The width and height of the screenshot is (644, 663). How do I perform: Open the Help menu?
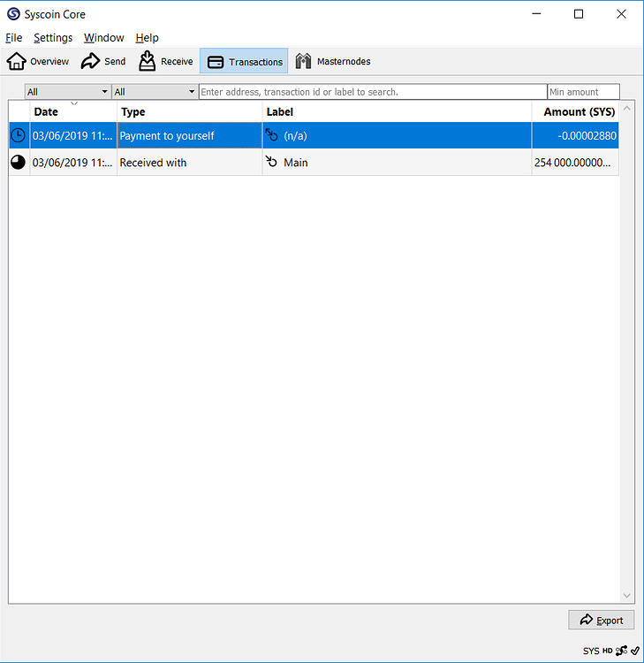pyautogui.click(x=147, y=38)
